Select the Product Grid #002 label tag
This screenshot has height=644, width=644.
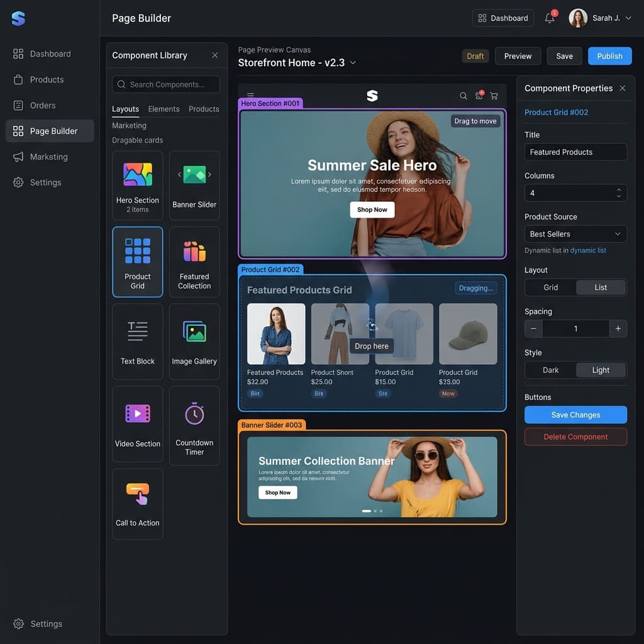click(270, 269)
